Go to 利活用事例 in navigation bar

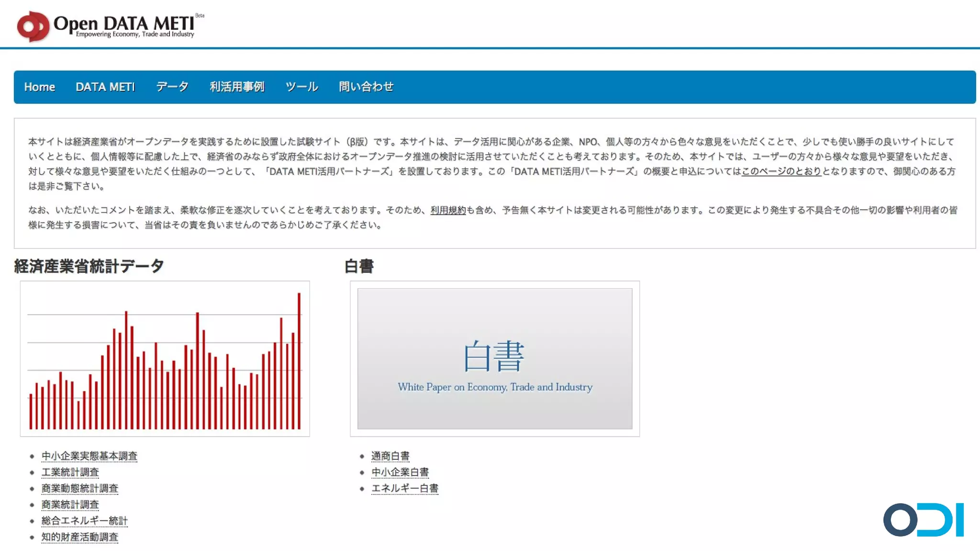point(237,87)
